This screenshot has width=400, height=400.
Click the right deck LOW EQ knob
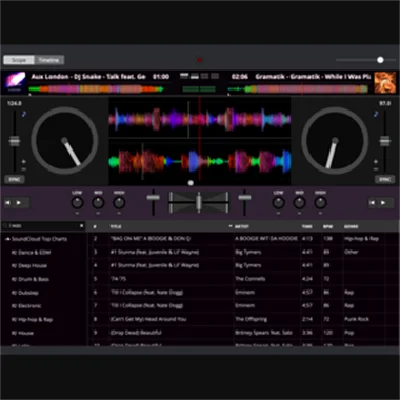(278, 202)
